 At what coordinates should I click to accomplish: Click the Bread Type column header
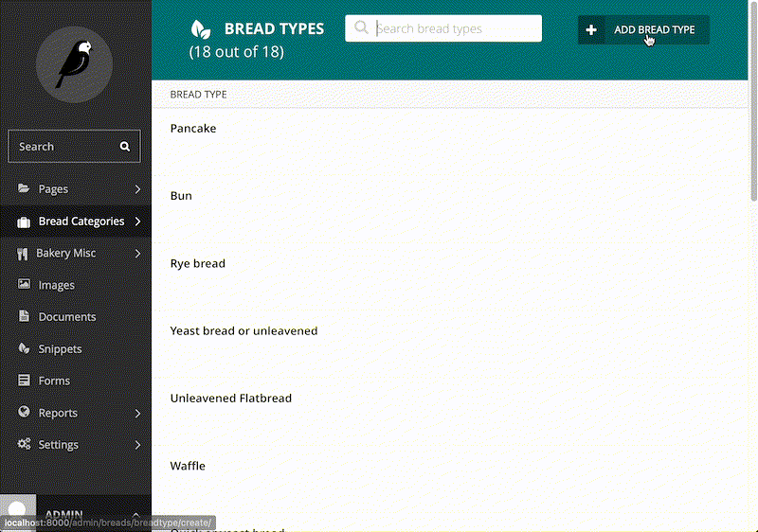pyautogui.click(x=198, y=95)
